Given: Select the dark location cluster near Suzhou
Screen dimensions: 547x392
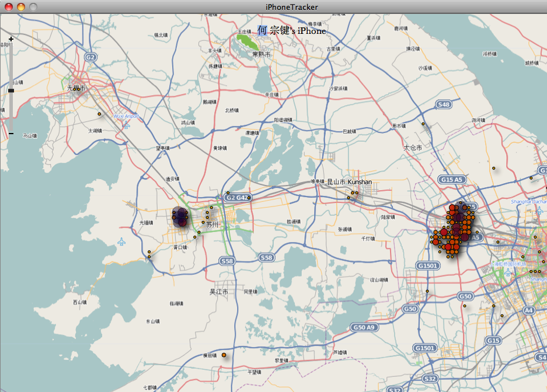Looking at the screenshot, I should click(180, 216).
